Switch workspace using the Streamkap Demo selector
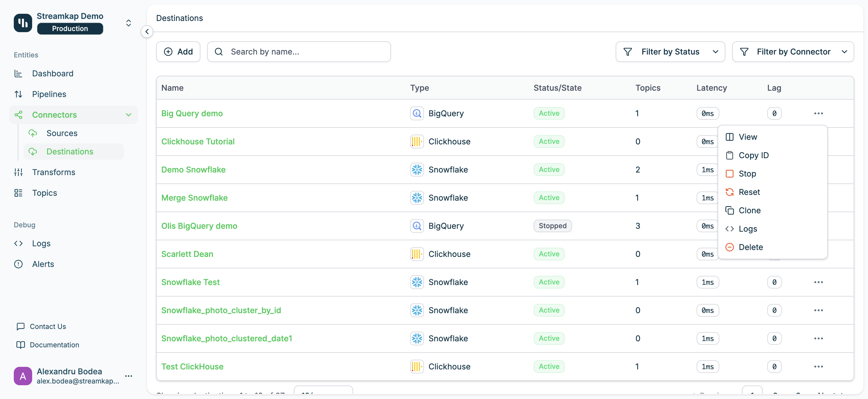The image size is (868, 399). [x=128, y=23]
